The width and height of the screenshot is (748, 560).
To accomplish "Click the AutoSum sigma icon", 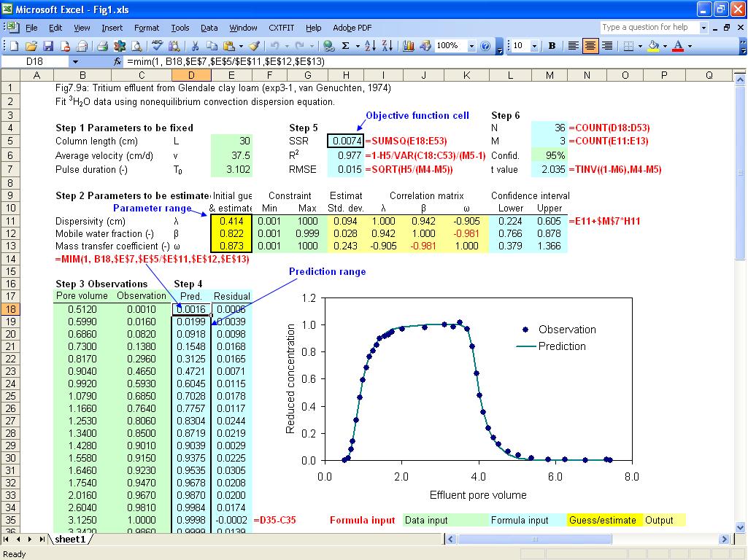I will (x=345, y=46).
